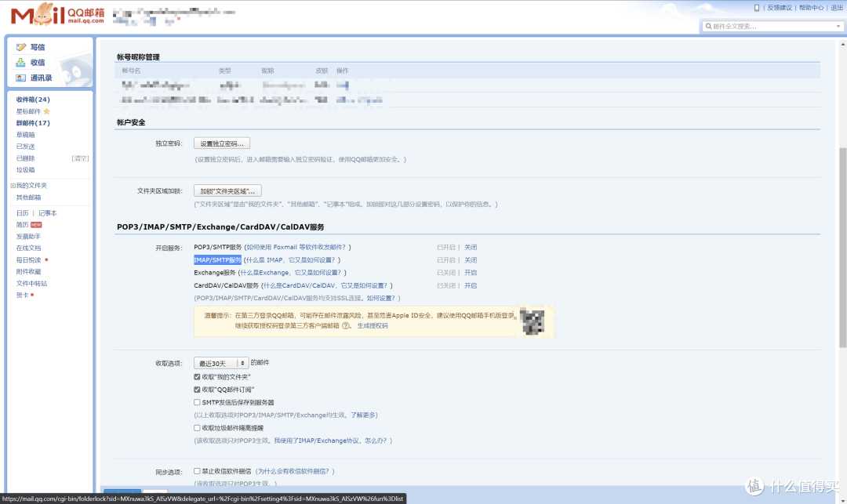Image resolution: width=847 pixels, height=504 pixels.
Task: Click the search magnifier icon
Action: 708,27
